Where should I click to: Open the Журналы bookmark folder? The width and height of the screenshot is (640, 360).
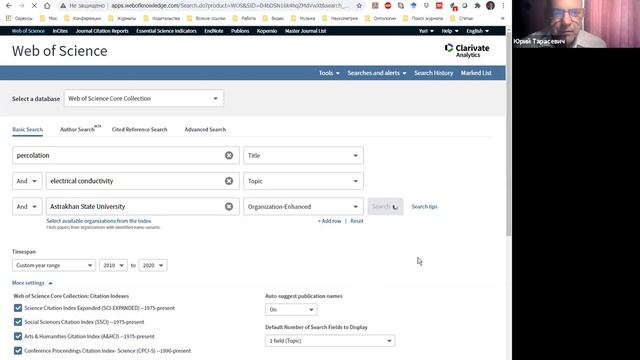pyautogui.click(x=122, y=18)
